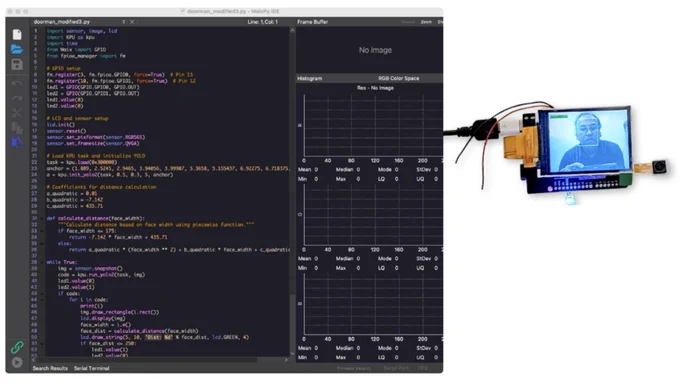
Task: Click code line 'task = kpu.load(0x300000)'
Action: click(x=82, y=162)
